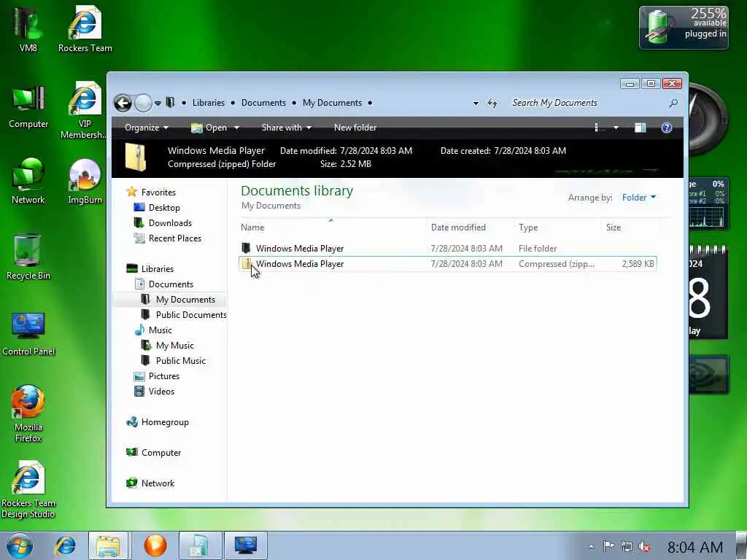Click the Computer desktop icon

(x=28, y=106)
